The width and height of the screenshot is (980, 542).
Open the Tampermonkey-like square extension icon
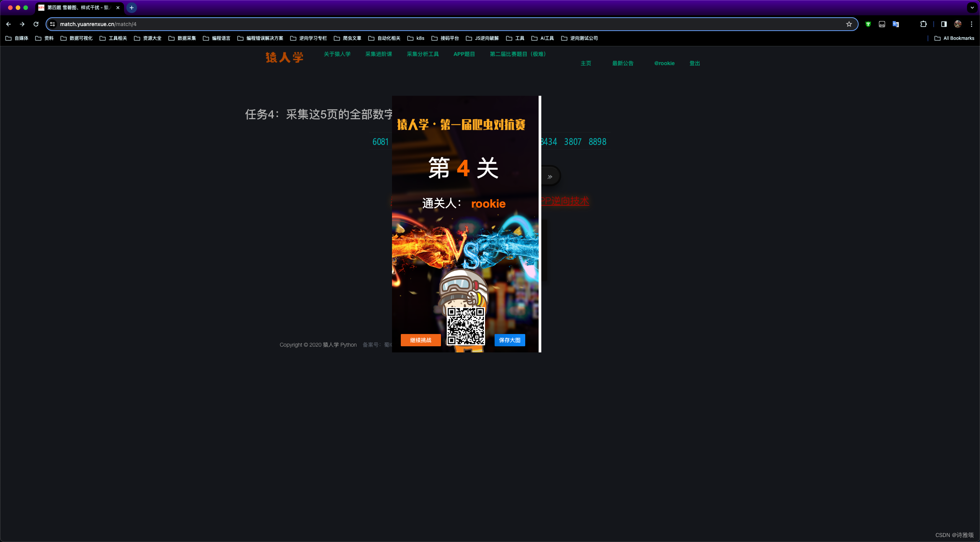point(882,24)
